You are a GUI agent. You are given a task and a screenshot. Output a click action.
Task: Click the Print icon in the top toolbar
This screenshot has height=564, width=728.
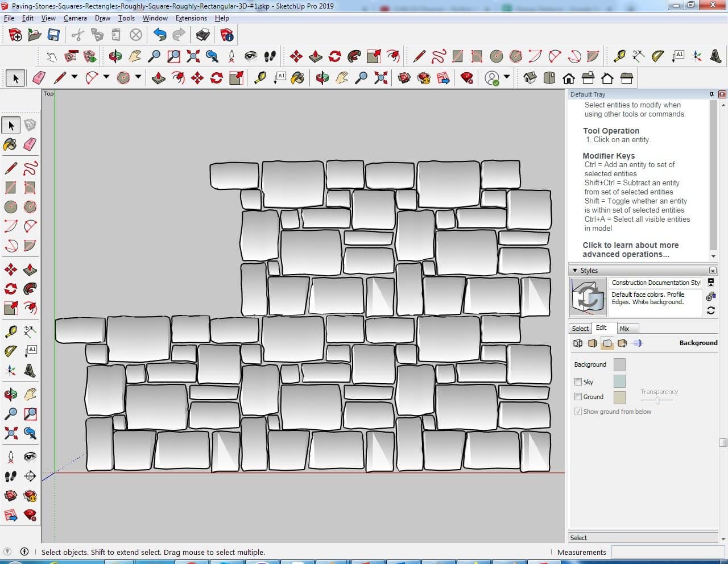tap(202, 35)
